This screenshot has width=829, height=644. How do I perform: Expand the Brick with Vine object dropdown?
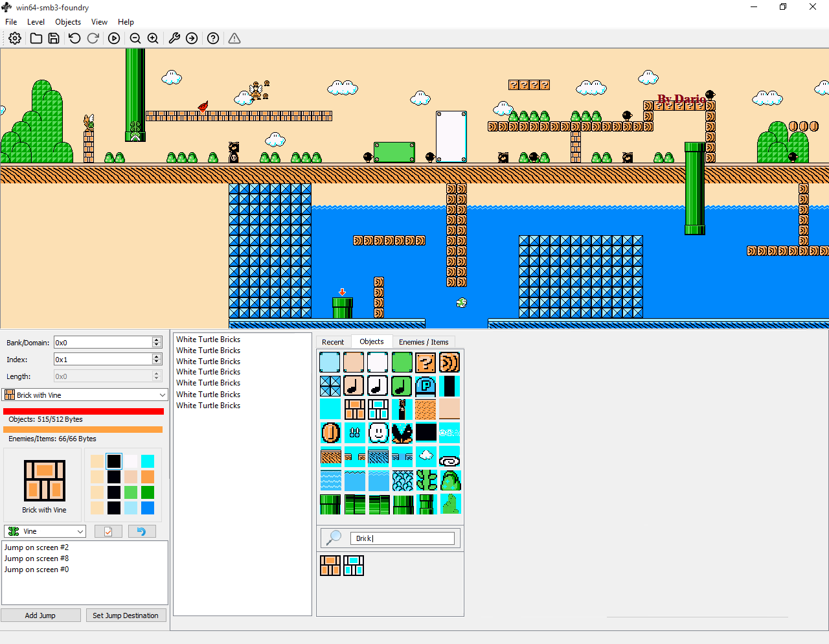[x=85, y=395]
